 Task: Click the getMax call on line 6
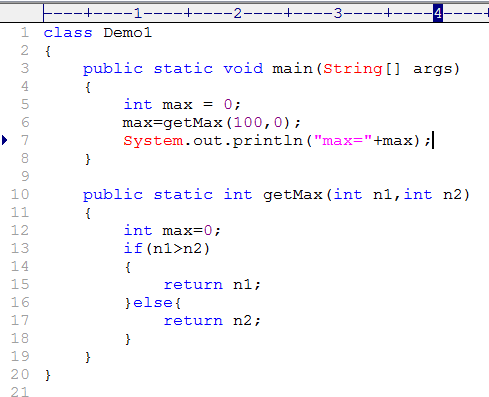point(193,123)
